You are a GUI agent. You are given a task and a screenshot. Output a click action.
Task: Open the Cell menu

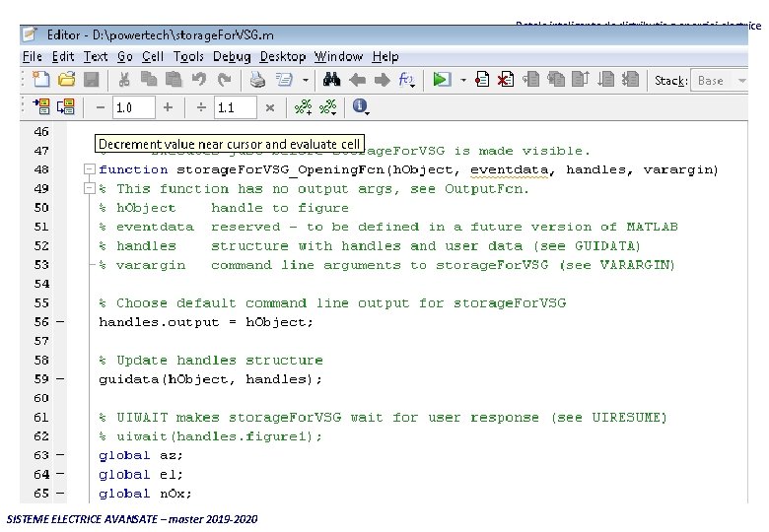153,57
